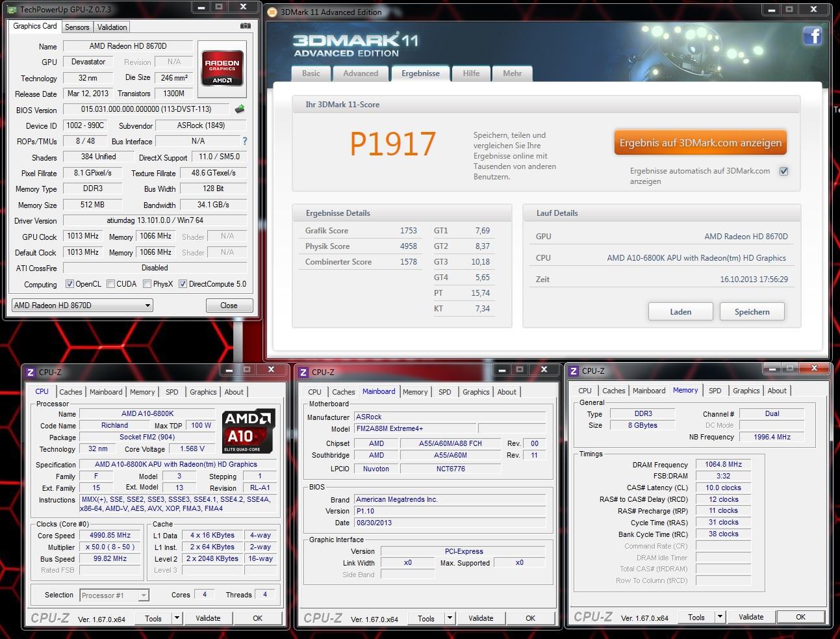Viewport: 840px width, 639px height.
Task: Toggle the CUDA checkbox in GPU-Z
Action: click(x=111, y=284)
